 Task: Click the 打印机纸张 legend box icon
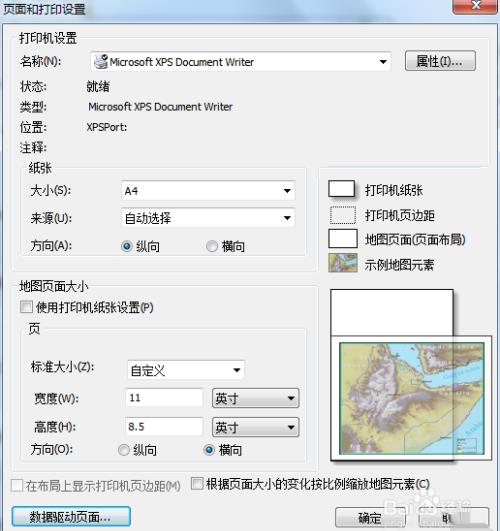tap(342, 189)
